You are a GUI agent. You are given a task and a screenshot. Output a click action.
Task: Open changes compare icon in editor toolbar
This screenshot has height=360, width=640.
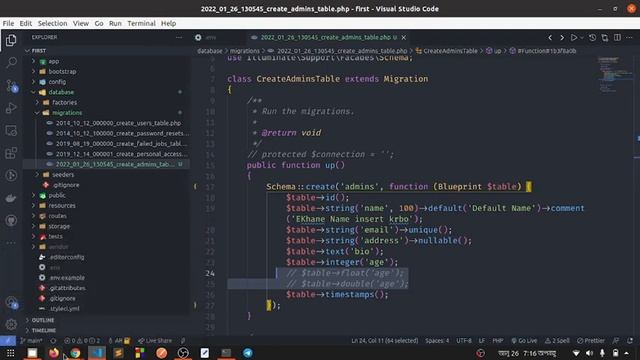(x=605, y=38)
